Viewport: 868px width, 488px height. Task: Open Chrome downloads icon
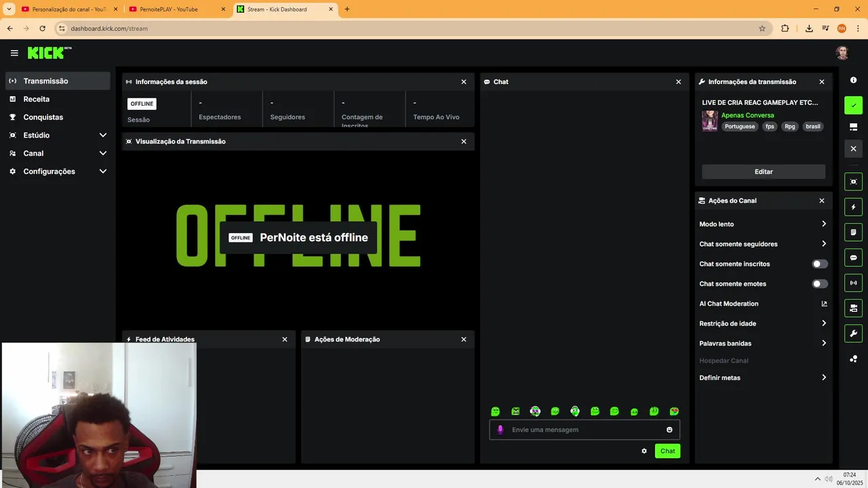point(809,28)
